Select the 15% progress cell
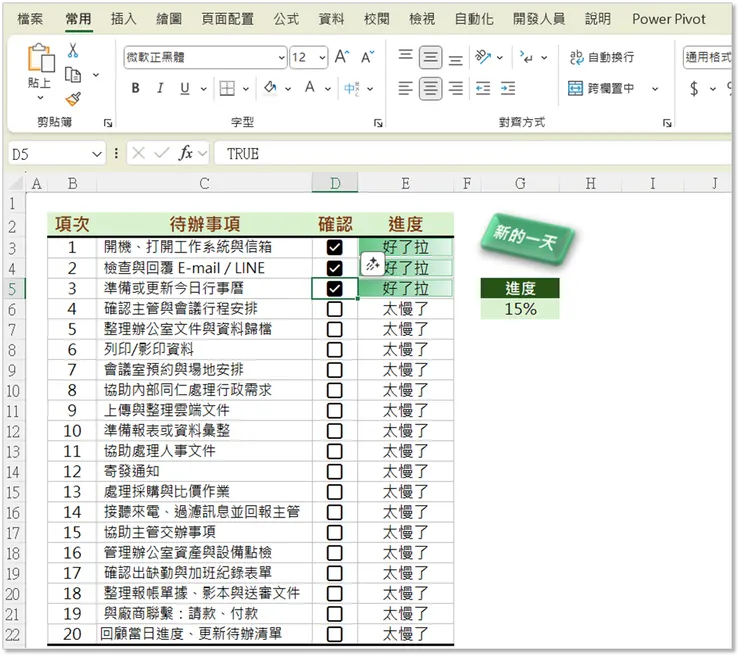The image size is (740, 657). click(520, 309)
